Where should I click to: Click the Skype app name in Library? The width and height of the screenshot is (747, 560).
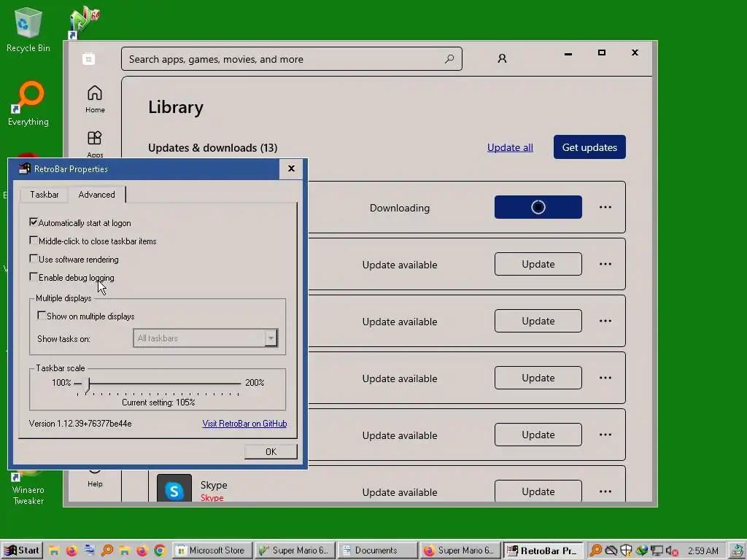click(214, 485)
